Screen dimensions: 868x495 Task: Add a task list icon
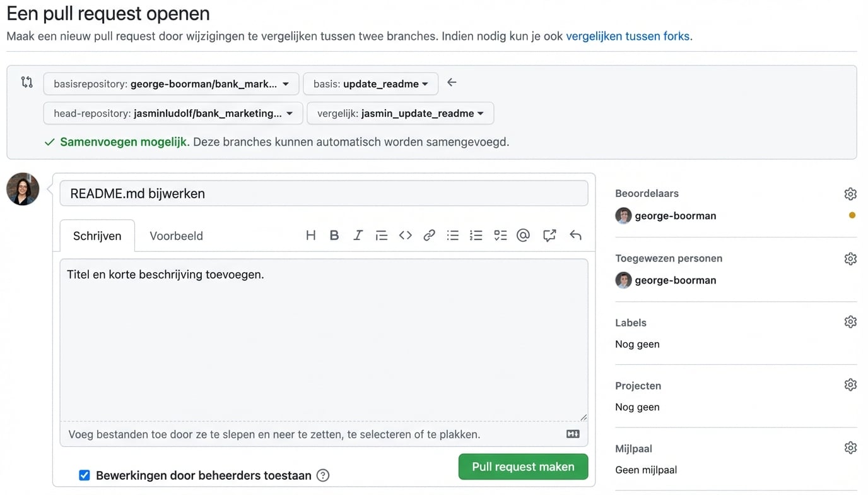pyautogui.click(x=500, y=235)
